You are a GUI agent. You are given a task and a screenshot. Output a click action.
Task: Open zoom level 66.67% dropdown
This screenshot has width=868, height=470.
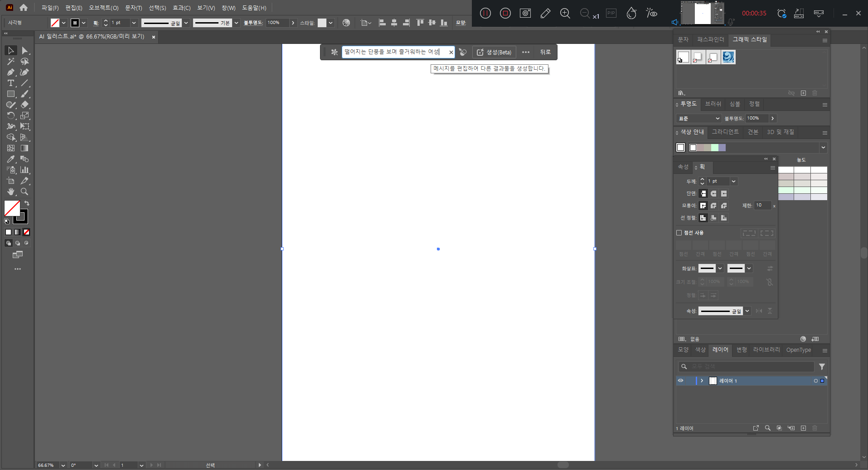63,465
